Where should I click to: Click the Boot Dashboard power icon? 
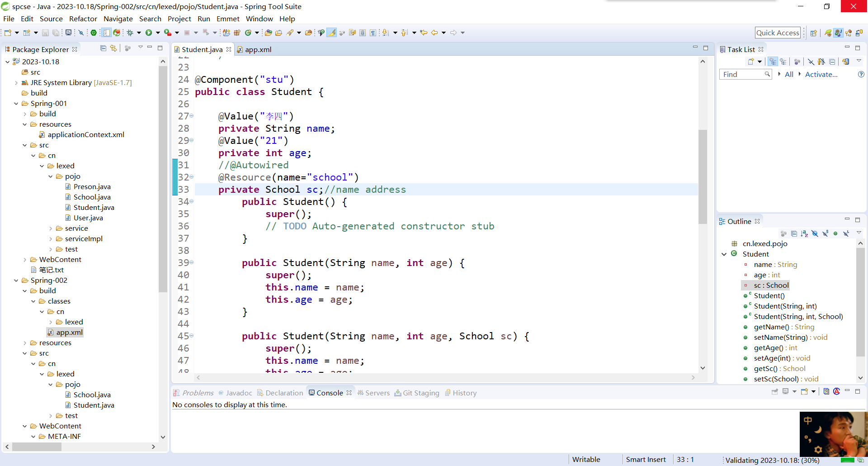pos(94,33)
